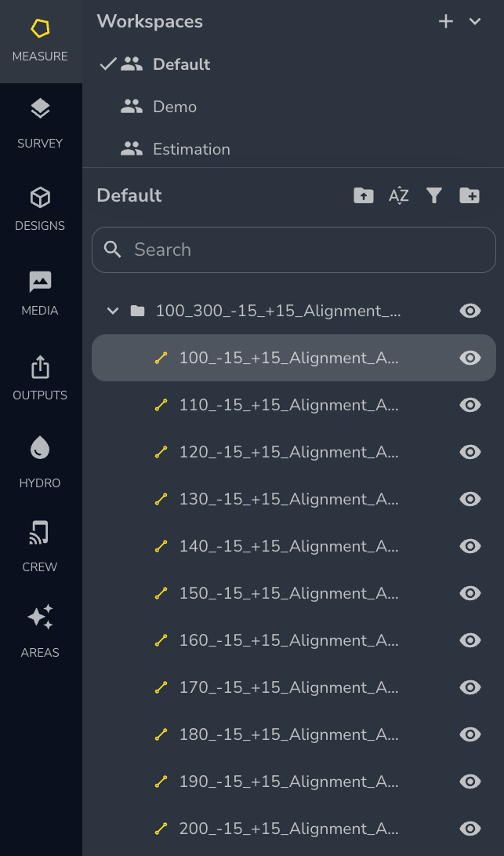
Task: Select the Hydro droplet icon
Action: pos(40,448)
